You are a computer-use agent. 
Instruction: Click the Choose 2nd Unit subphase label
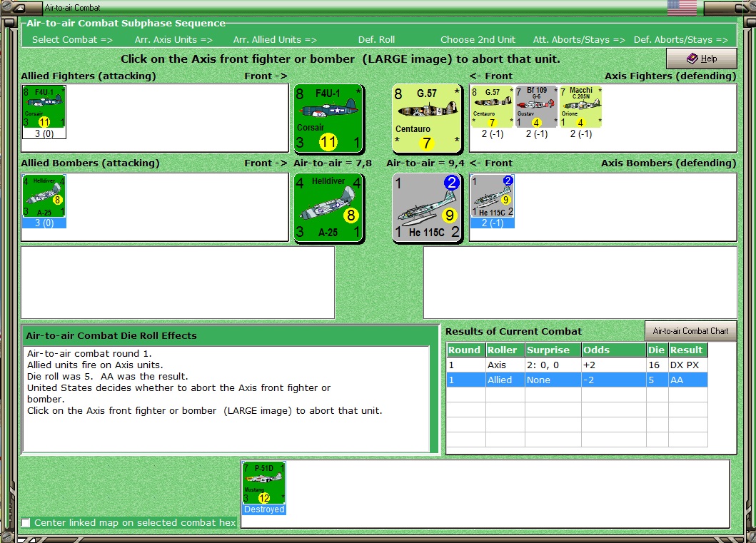point(478,40)
